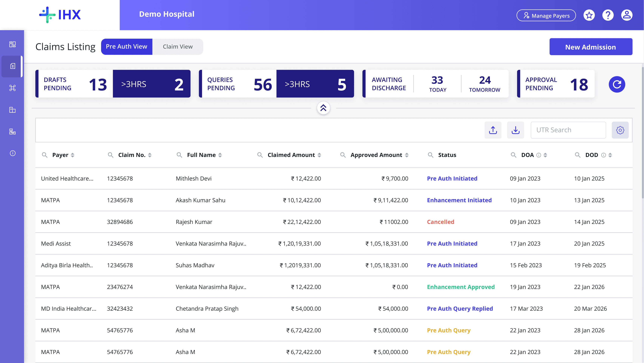Viewport: 644px width, 363px height.
Task: Open the favorites star icon in header
Action: pos(589,16)
